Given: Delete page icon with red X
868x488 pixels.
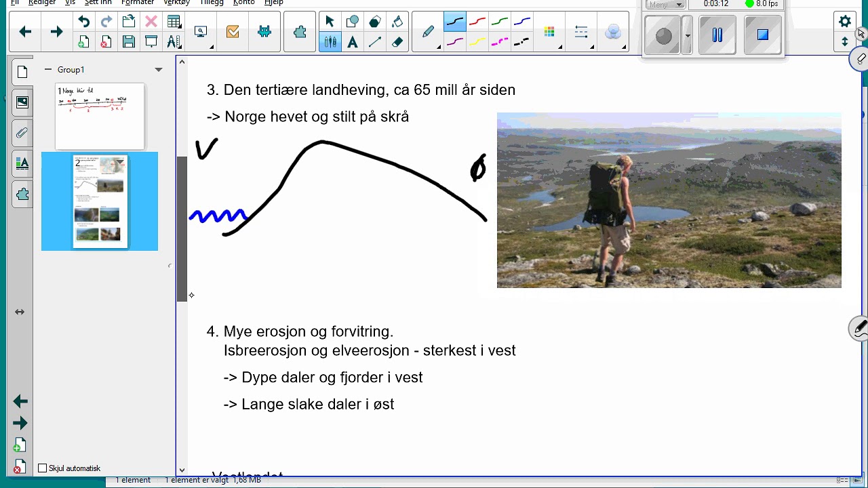Looking at the screenshot, I should pos(106,42).
